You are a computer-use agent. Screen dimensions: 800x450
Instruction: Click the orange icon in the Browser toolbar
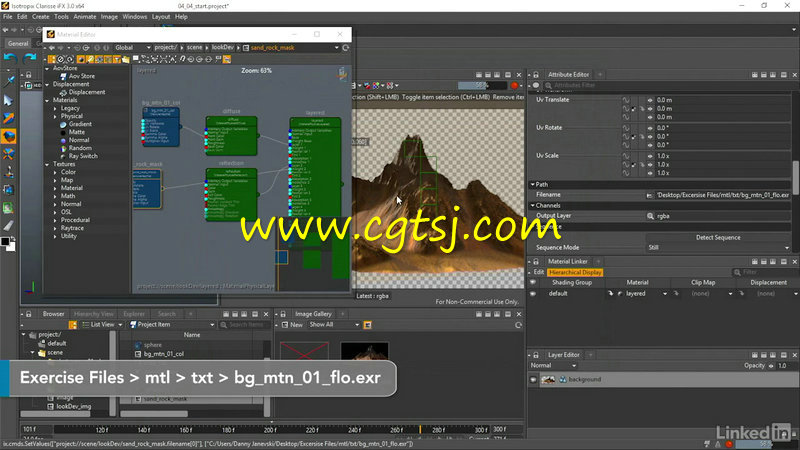point(72,324)
